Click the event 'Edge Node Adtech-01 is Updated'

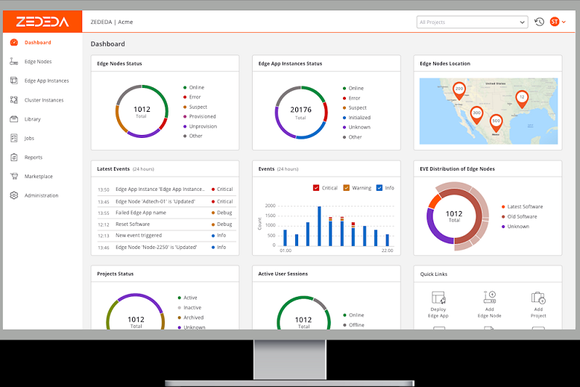[x=165, y=202]
